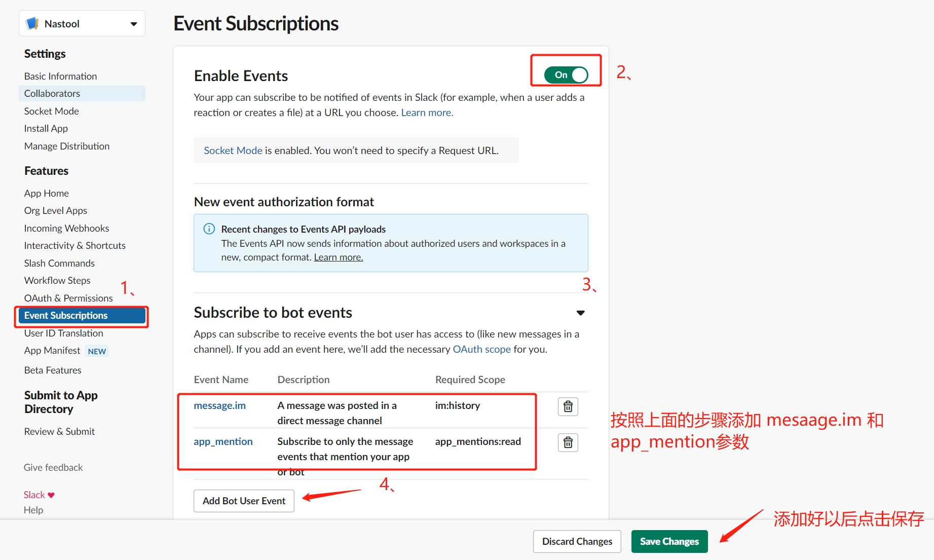Viewport: 934px width, 560px height.
Task: Delete the app_mention event with trash icon
Action: click(x=568, y=442)
